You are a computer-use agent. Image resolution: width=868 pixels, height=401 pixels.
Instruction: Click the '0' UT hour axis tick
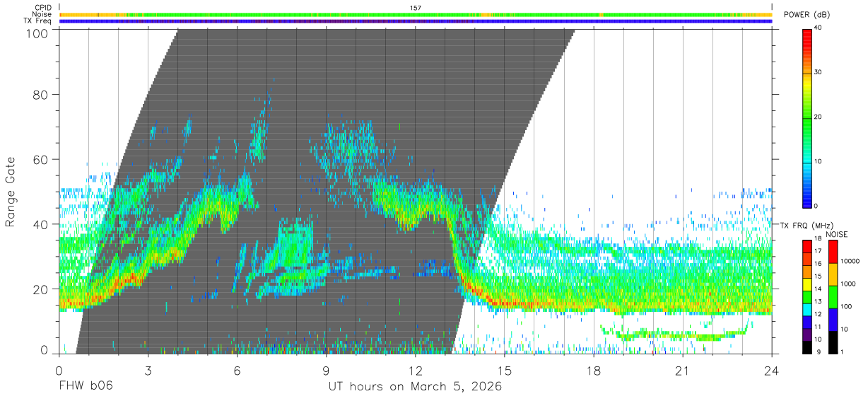59,371
